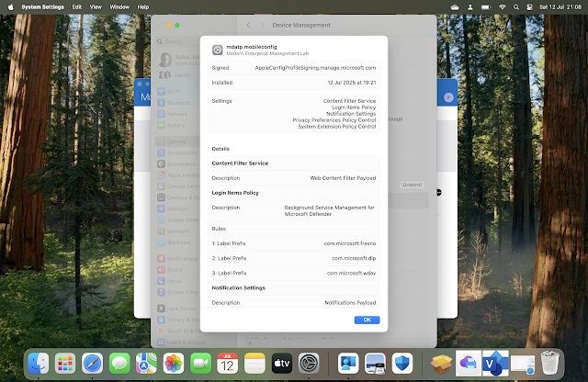Click the Unenrol button in Device Management
The height and width of the screenshot is (382, 588).
click(x=413, y=185)
